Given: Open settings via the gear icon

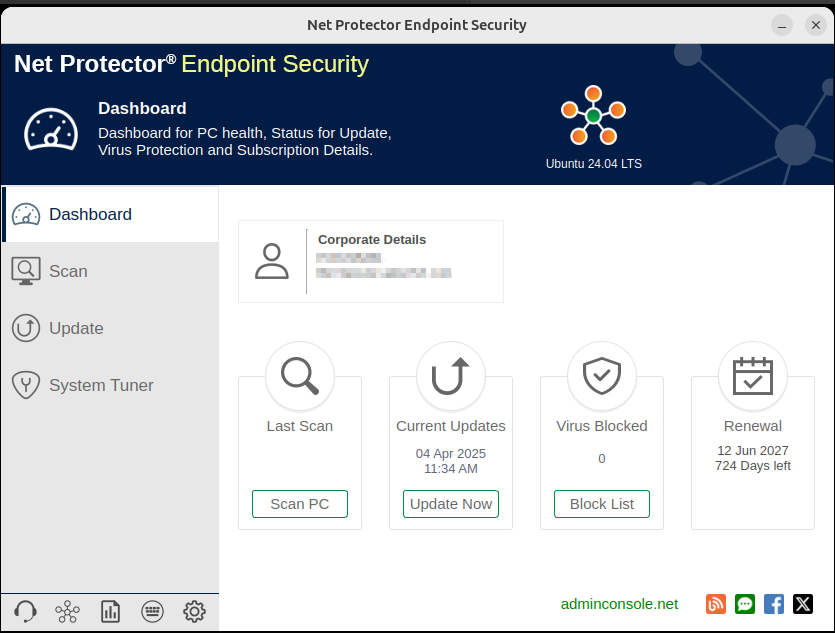Looking at the screenshot, I should [194, 611].
